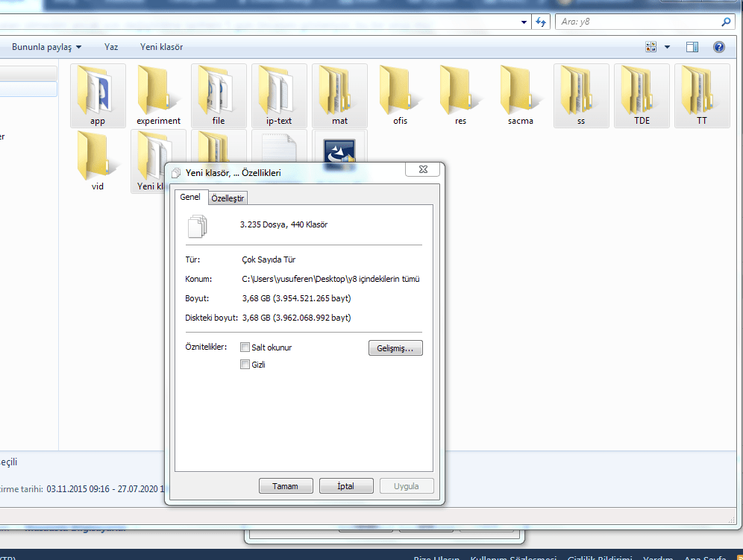Click the Tamam button

pyautogui.click(x=286, y=486)
